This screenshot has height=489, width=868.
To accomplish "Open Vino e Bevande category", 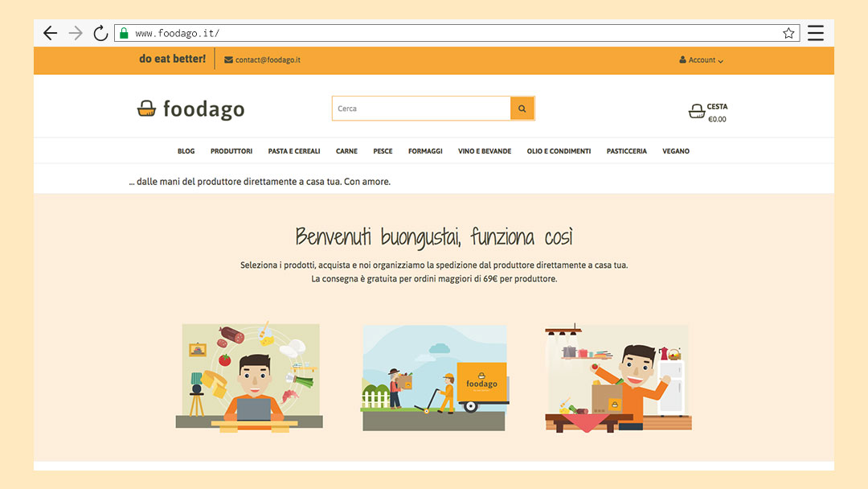I will point(485,151).
